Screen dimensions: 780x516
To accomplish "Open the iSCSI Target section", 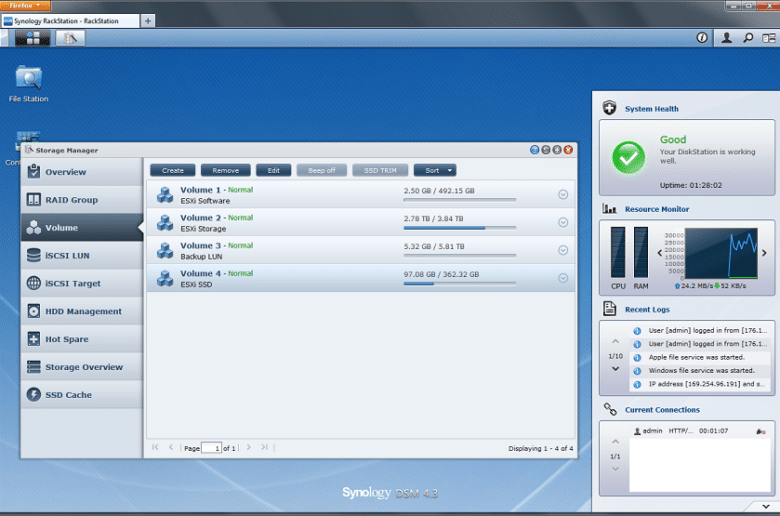I will pos(82,283).
